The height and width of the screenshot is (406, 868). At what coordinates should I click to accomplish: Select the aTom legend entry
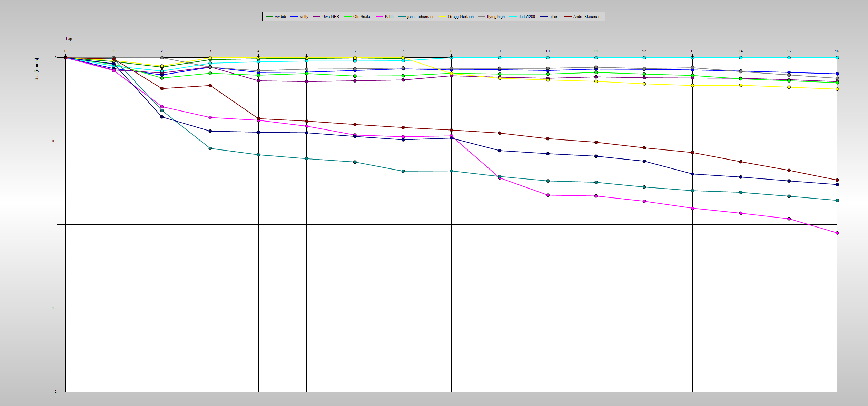(550, 17)
